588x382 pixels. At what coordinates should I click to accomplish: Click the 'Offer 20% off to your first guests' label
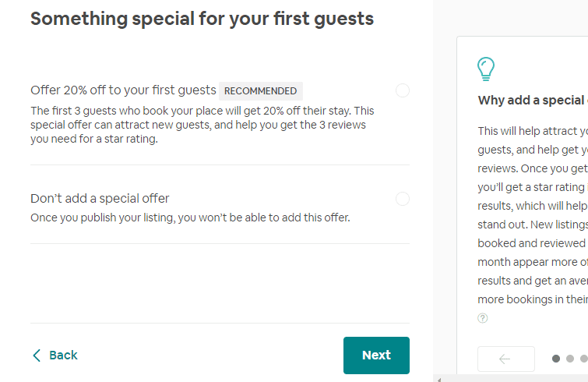point(123,90)
